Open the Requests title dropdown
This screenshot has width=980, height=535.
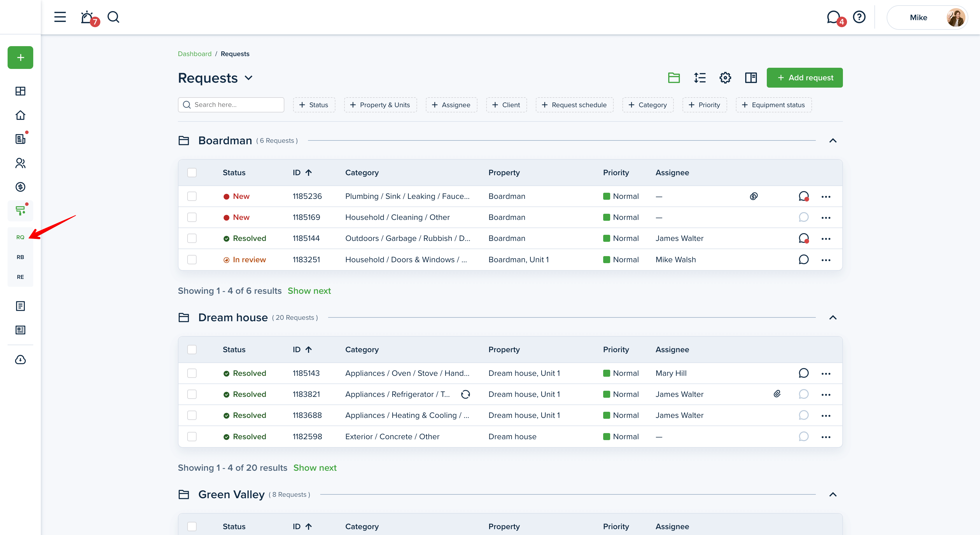[x=249, y=78]
